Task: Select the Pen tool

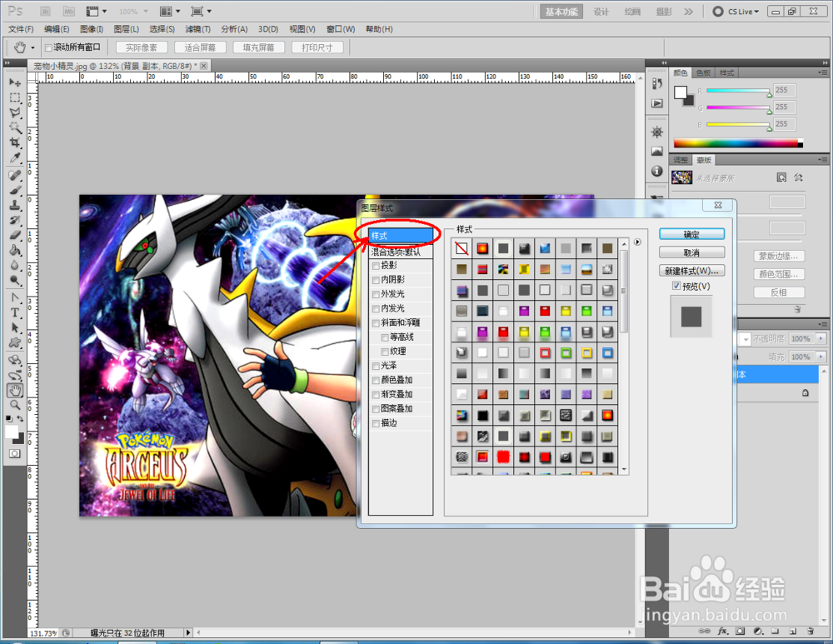Action: [15, 297]
